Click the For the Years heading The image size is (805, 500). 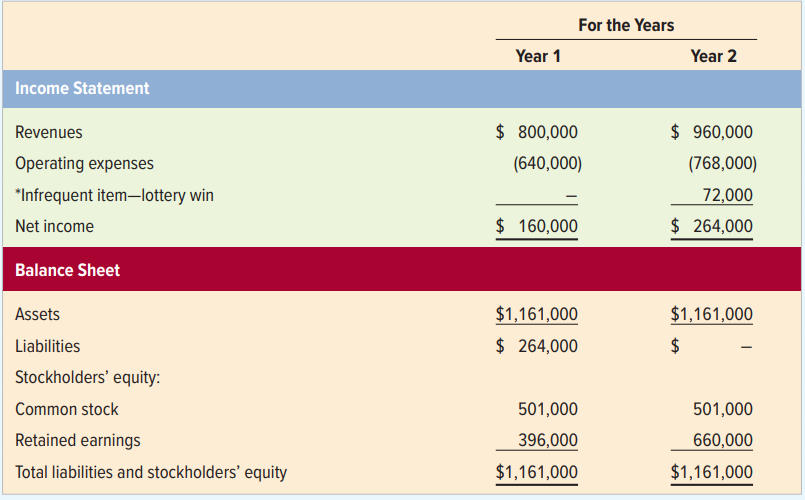click(x=626, y=25)
